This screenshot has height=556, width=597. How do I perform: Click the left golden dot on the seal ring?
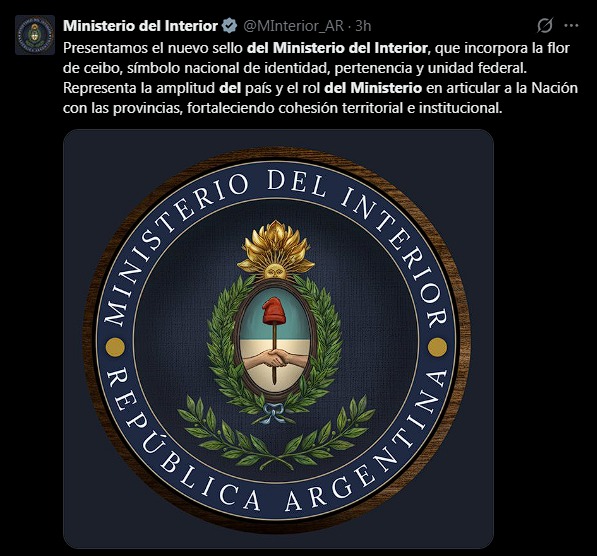point(115,347)
